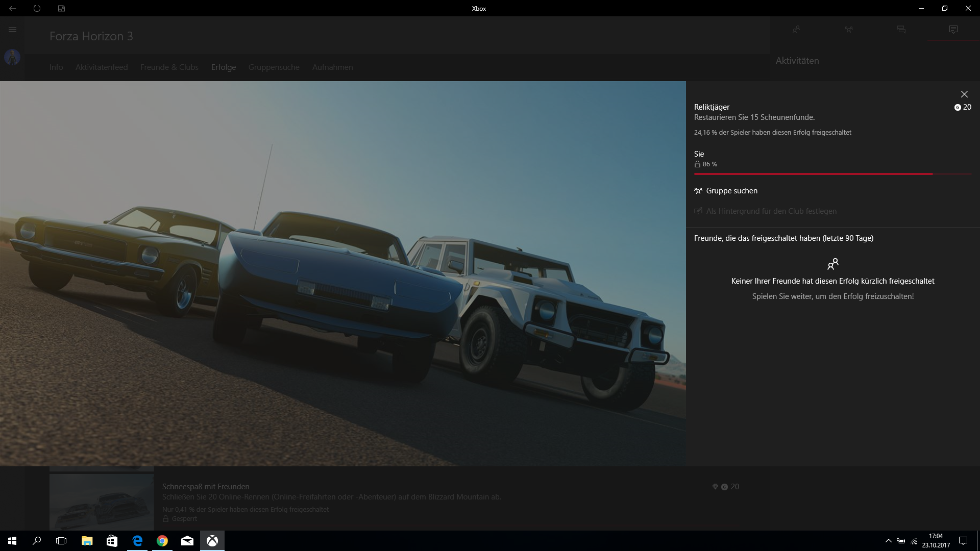
Task: Click the Schneespaß mit Freunden title
Action: 206,487
